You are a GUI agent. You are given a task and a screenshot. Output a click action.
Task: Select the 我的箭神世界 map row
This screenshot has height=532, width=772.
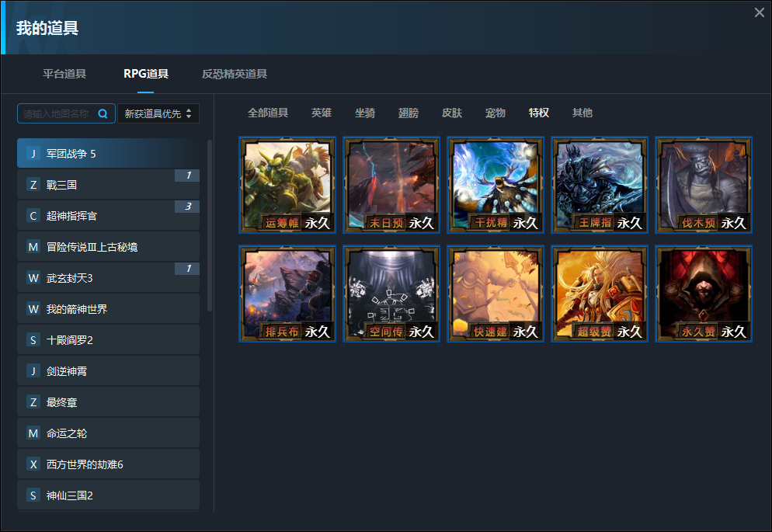point(108,309)
